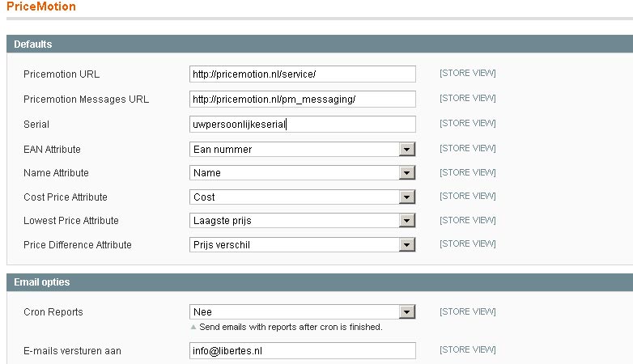633x364 pixels.
Task: Open the Cron Reports dropdown
Action: (x=303, y=312)
